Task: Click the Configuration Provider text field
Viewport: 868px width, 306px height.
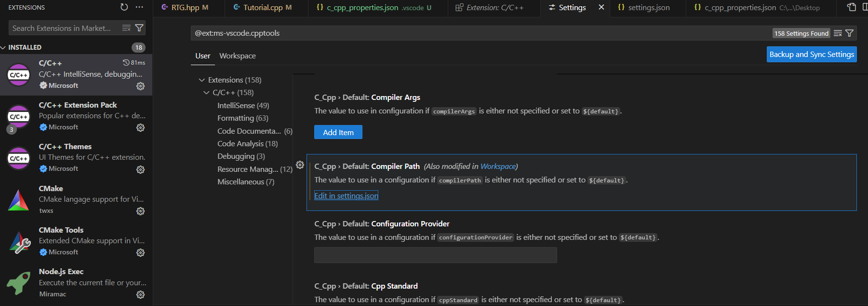Action: [435, 255]
